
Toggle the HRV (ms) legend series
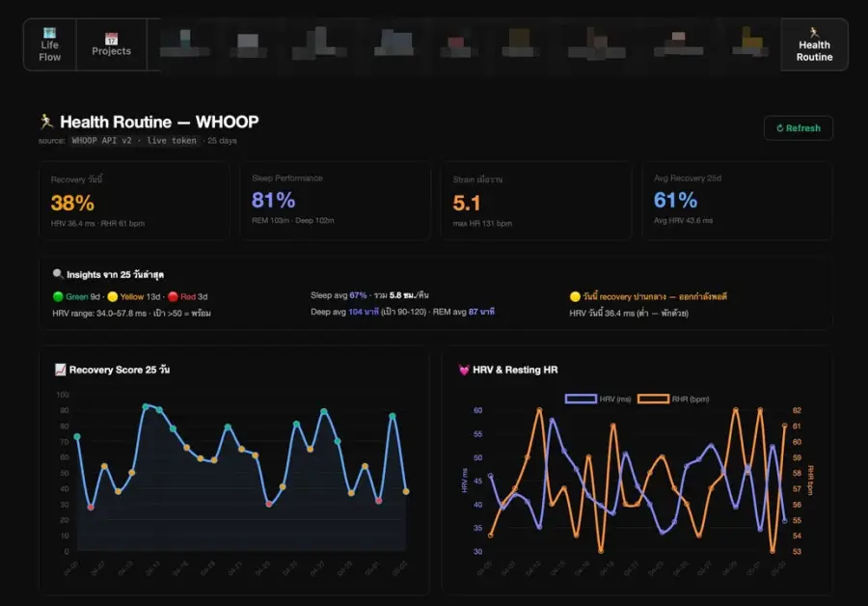click(x=598, y=399)
